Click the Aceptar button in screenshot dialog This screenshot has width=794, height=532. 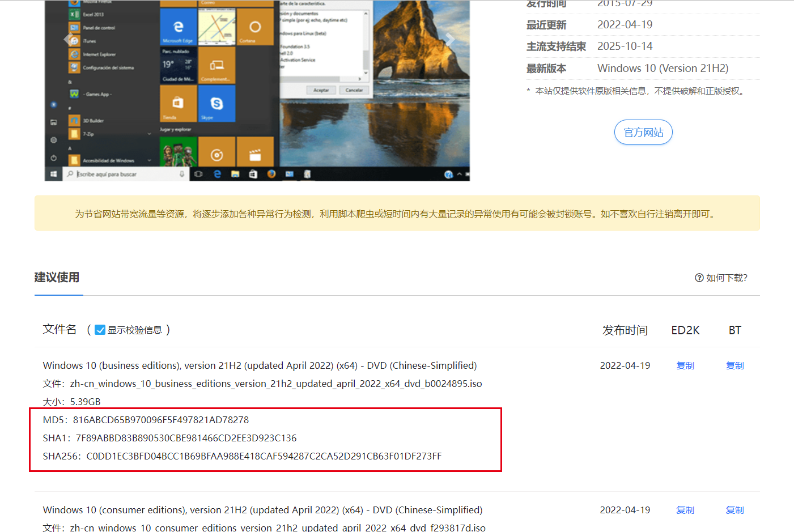[321, 90]
